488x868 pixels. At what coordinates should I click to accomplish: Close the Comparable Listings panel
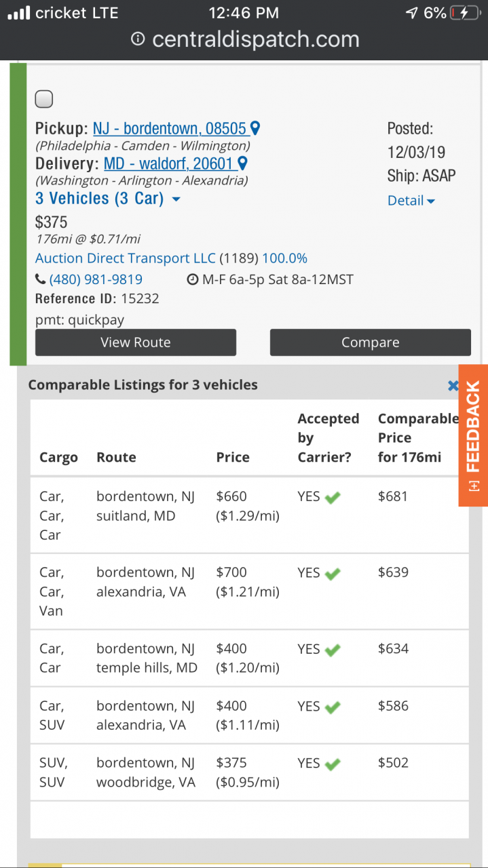(453, 385)
